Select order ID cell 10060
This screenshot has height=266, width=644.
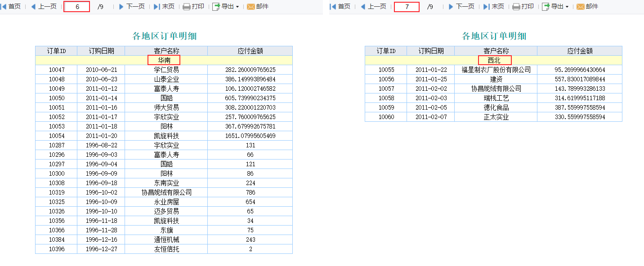click(386, 117)
